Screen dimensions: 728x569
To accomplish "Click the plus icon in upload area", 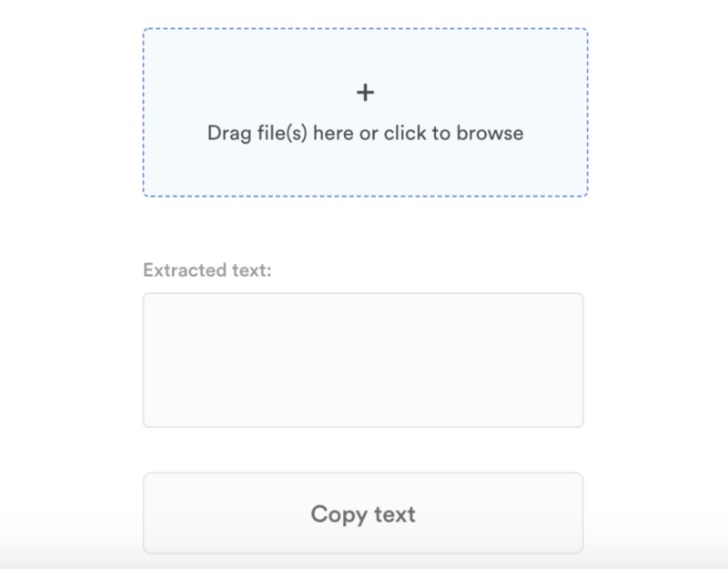I will point(365,92).
